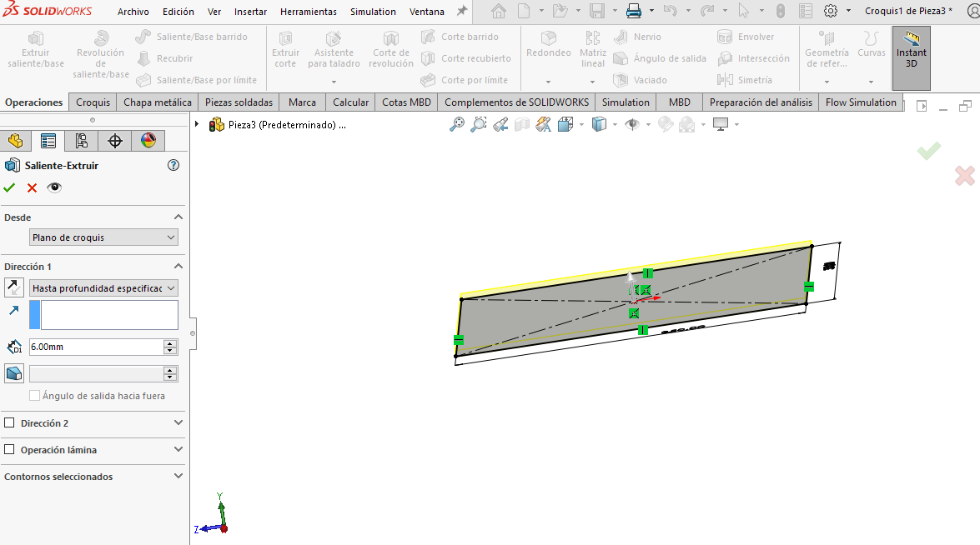The image size is (980, 545).
Task: Open the DimXpertManager crosshair tab
Action: coord(115,141)
